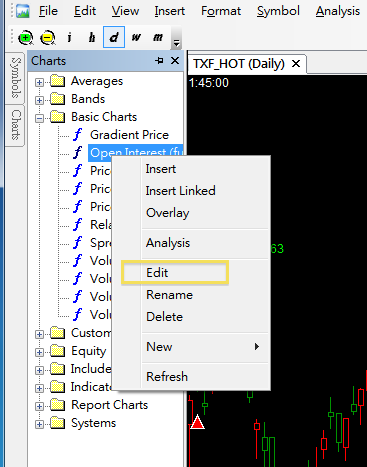Pin the Charts panel
Image resolution: width=367 pixels, height=467 pixels.
pyautogui.click(x=159, y=61)
